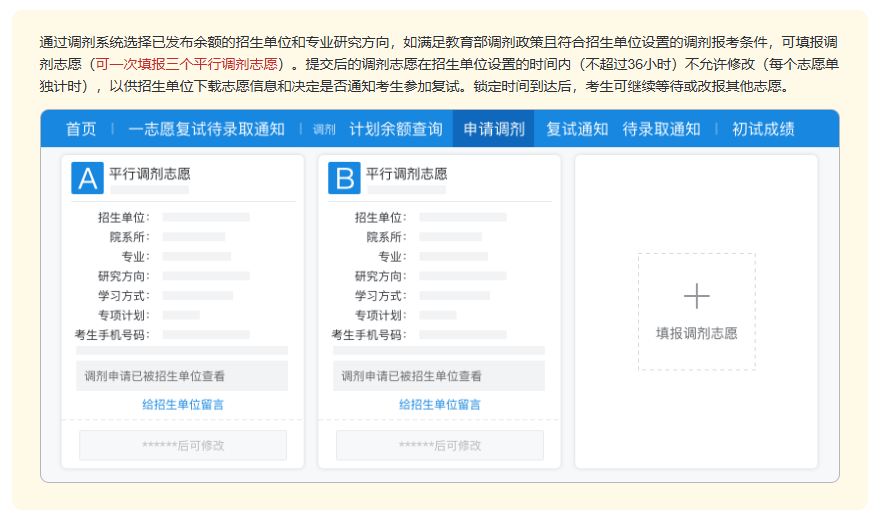Switch to the 计划余额查询 tab
Viewport: 877px width, 521px height.
(395, 129)
